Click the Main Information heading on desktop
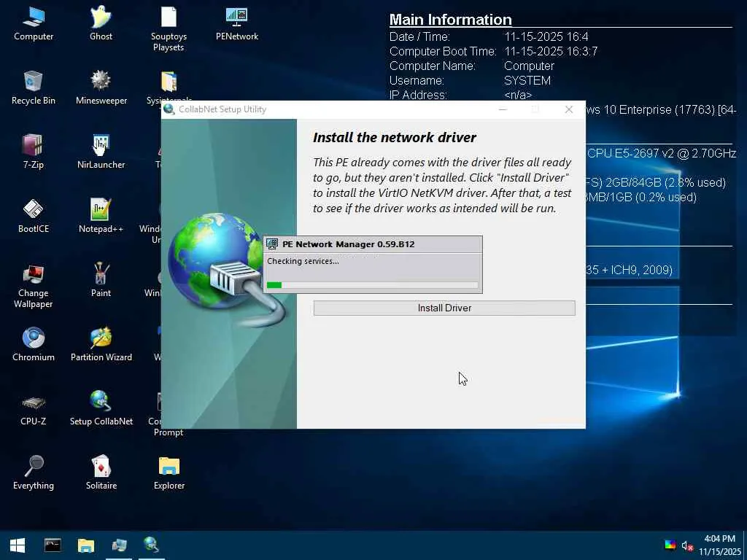The width and height of the screenshot is (747, 560). (x=450, y=20)
